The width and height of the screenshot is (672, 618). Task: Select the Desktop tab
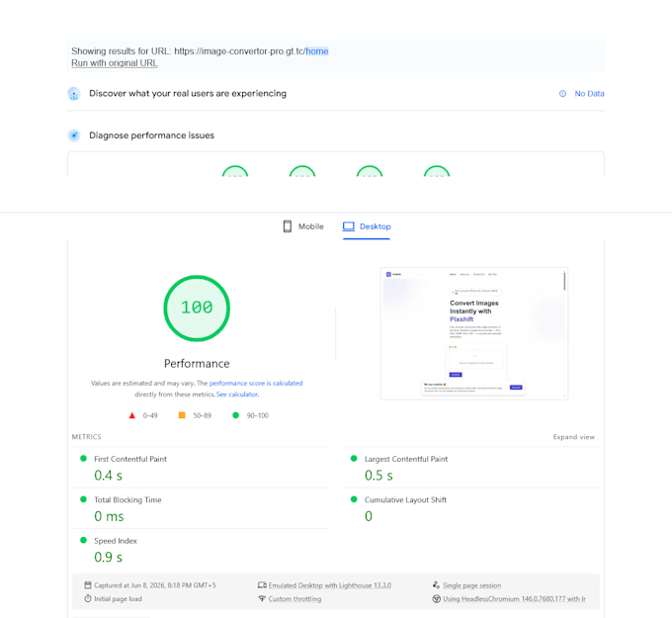pyautogui.click(x=367, y=226)
